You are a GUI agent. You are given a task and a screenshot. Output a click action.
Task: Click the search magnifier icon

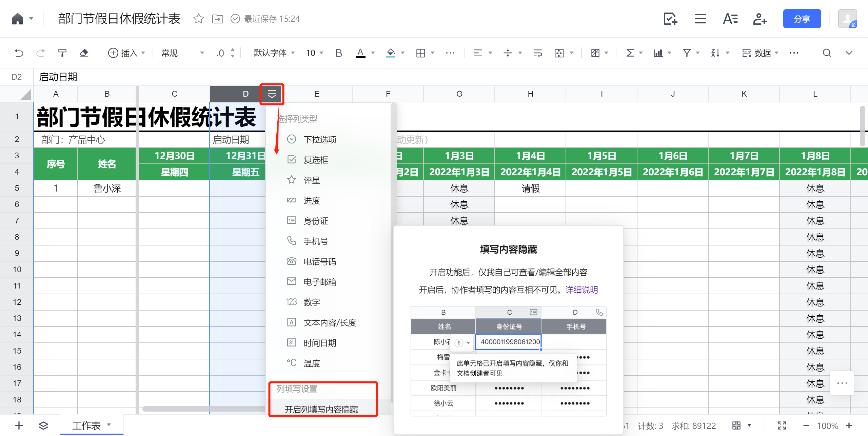[827, 53]
